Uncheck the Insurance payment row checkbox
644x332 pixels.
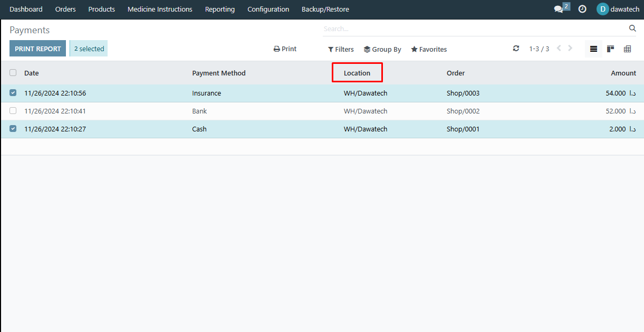13,93
